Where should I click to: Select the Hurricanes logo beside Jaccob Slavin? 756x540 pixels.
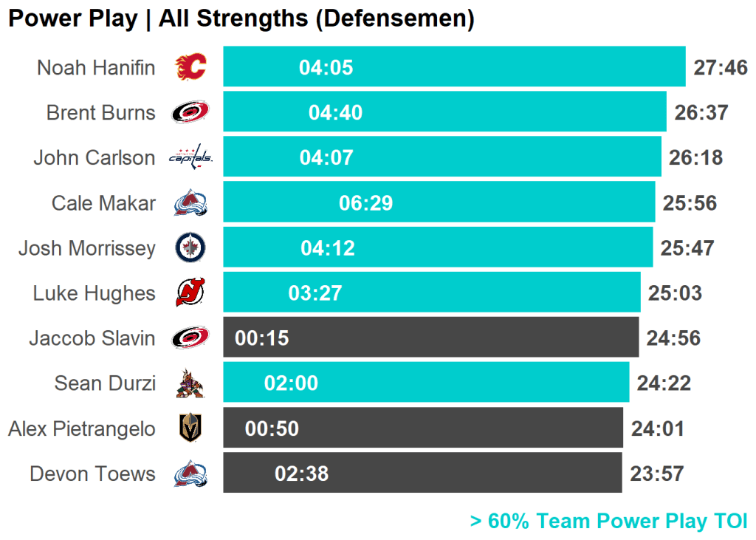click(190, 338)
